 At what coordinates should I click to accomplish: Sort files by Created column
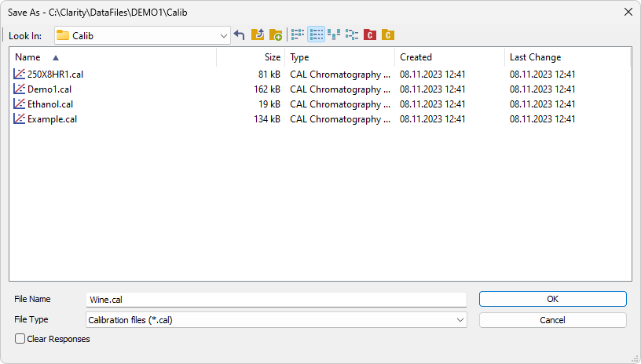click(x=449, y=57)
